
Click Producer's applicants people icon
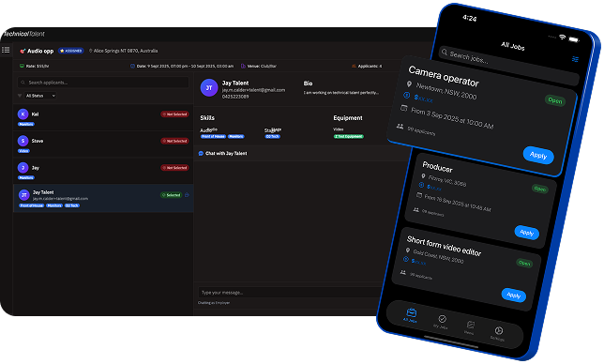[416, 210]
